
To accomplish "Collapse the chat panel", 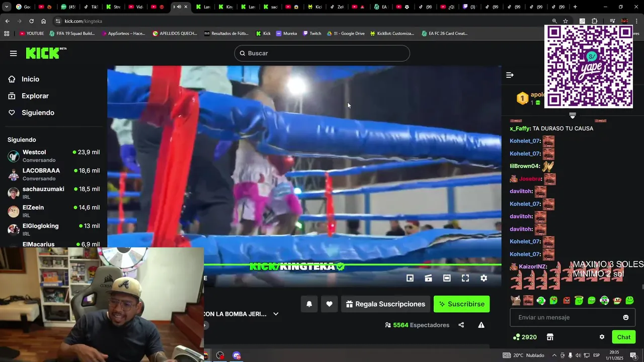I will [510, 75].
